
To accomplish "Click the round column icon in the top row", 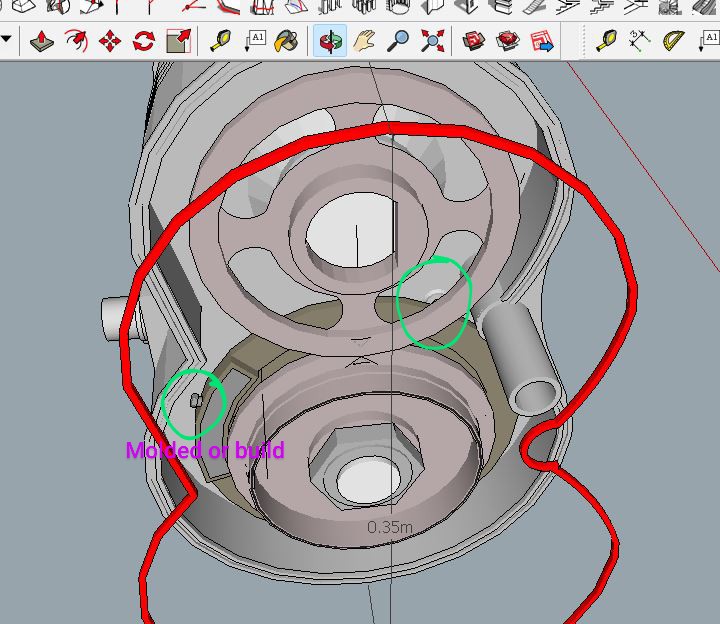I will (x=398, y=7).
